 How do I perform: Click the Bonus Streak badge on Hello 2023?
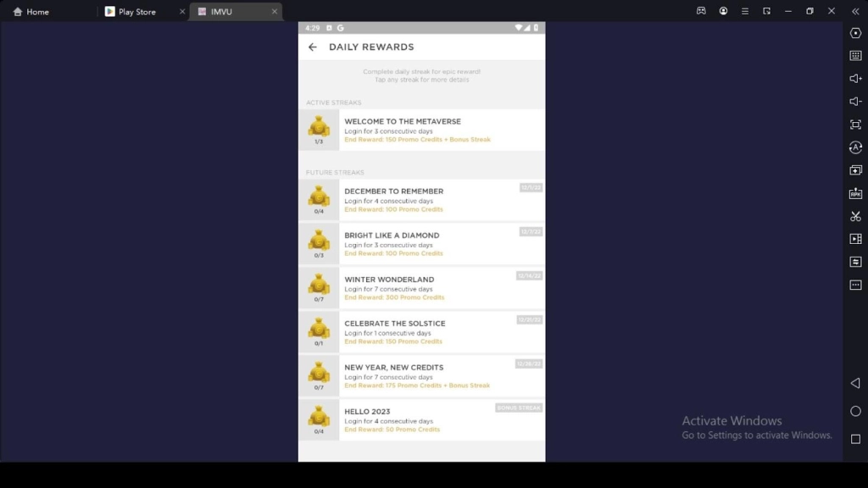pyautogui.click(x=519, y=408)
